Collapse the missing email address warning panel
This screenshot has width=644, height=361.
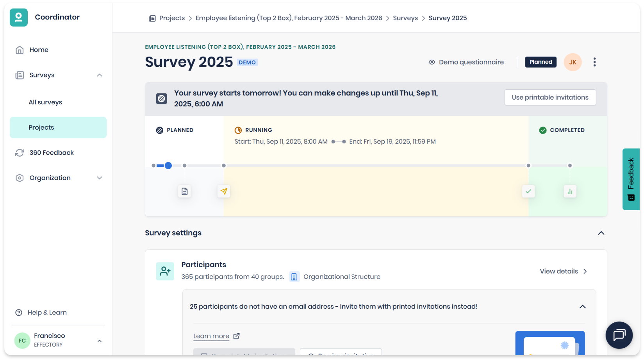click(583, 306)
